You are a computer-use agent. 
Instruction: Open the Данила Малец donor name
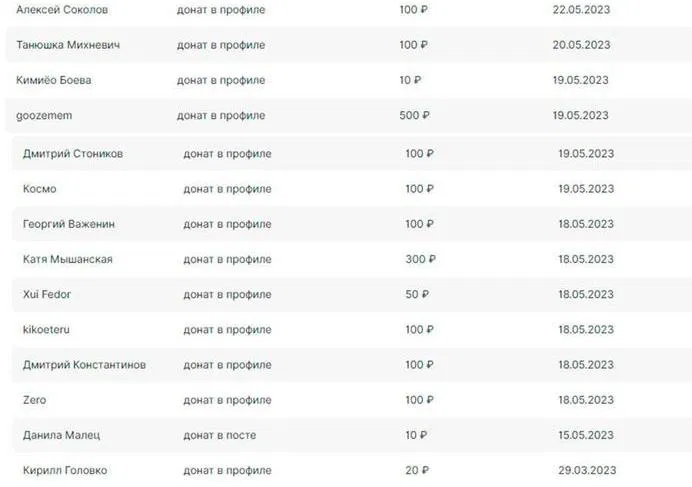(x=61, y=435)
